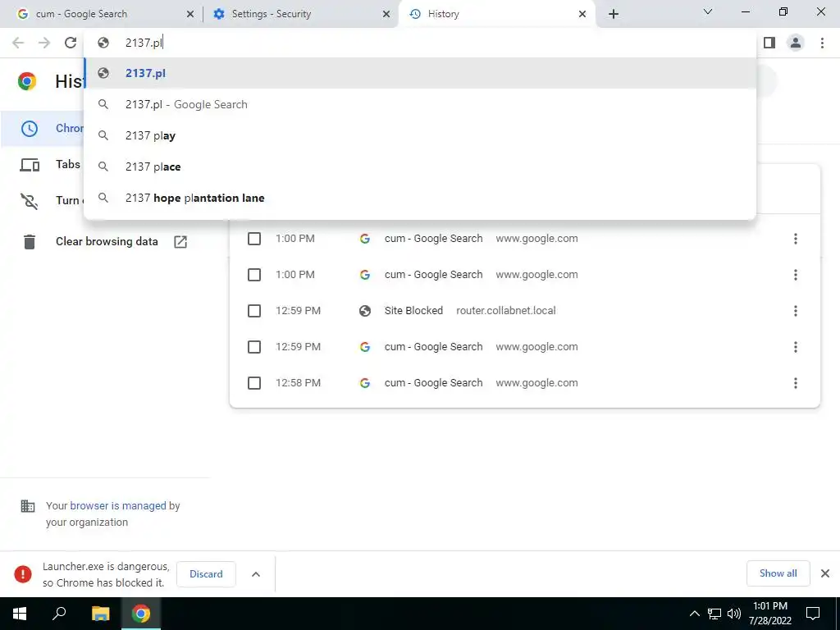Screen dimensions: 840x630
Task: Open Windows taskbar search
Action: coord(59,614)
